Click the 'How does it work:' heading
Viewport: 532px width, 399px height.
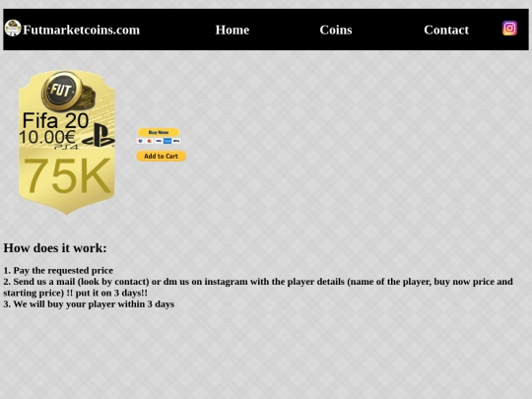tap(55, 247)
